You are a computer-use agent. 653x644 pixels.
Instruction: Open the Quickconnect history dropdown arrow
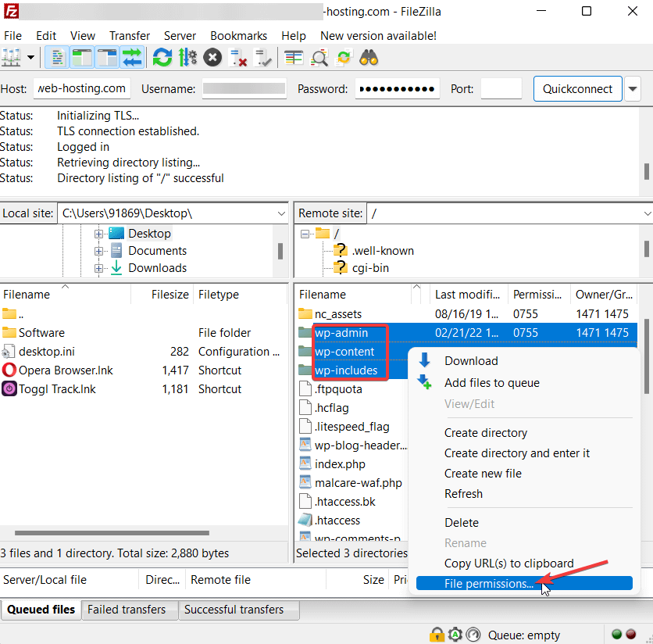click(633, 88)
